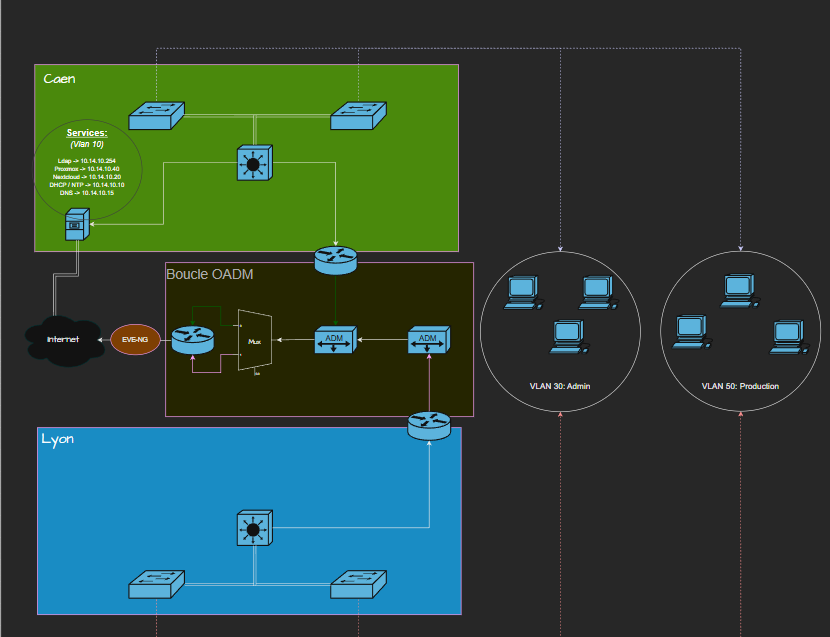This screenshot has width=830, height=637.
Task: Select the right switch in Caen zone
Action: click(x=359, y=115)
